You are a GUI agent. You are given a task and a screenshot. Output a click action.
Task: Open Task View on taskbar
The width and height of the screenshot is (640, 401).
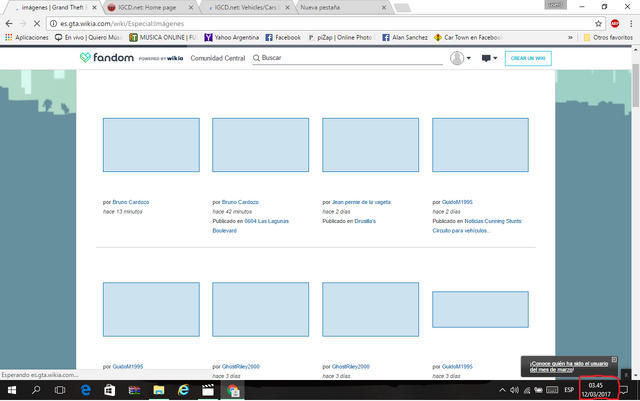click(60, 390)
